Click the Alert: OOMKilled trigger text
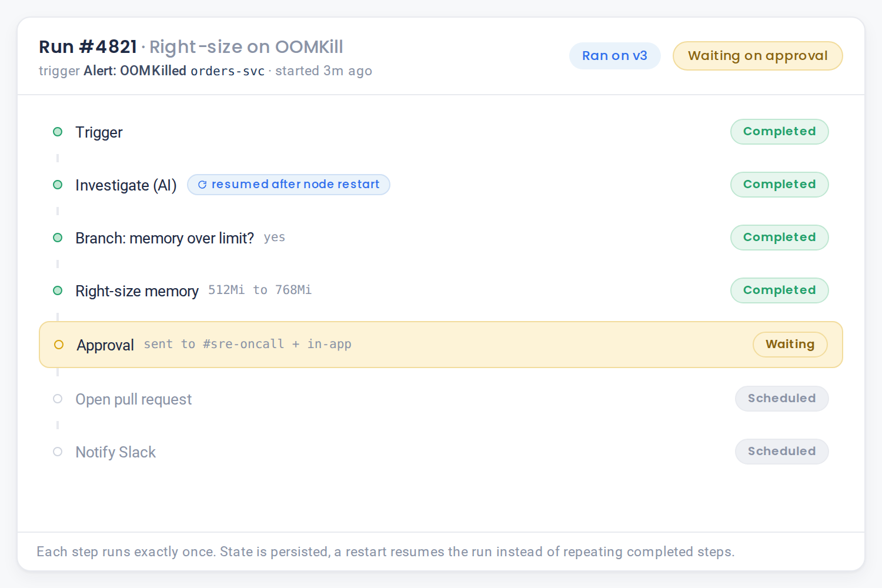882x588 pixels. pos(135,71)
